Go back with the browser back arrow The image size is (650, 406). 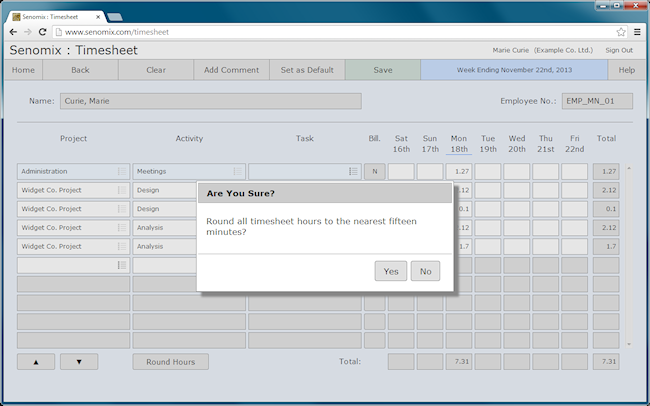(13, 32)
